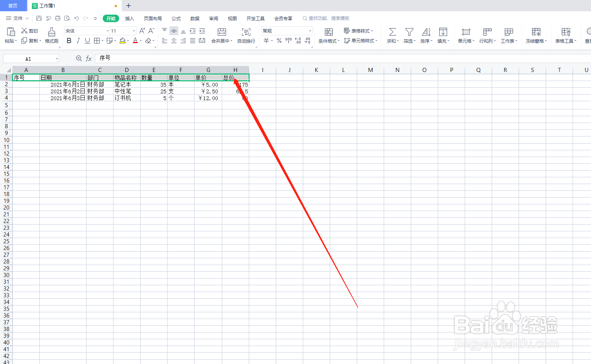This screenshot has width=591, height=364.
Task: Click the Save icon in quick access bar
Action: point(39,18)
